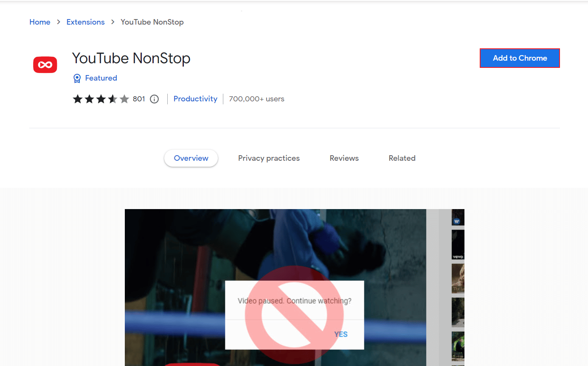
Task: Click the vevo thumbnail in preview sidebar
Action: [458, 245]
